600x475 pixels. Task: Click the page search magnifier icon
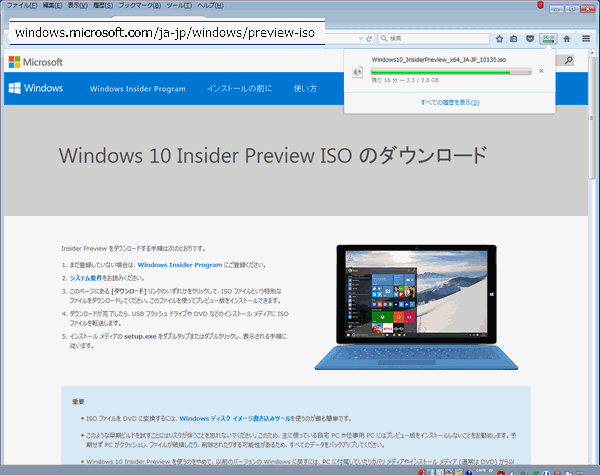tap(569, 60)
